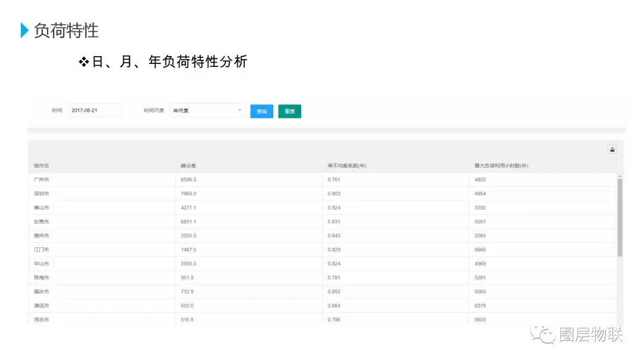Click coefficient 0.786 in 茂名市 row
The width and height of the screenshot is (644, 363).
coord(334,319)
